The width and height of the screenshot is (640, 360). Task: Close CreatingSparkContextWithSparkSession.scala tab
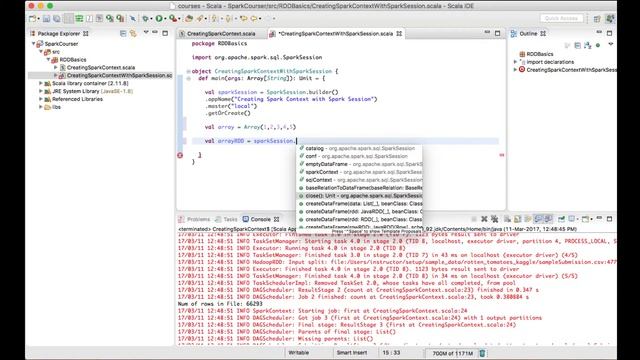click(x=399, y=33)
